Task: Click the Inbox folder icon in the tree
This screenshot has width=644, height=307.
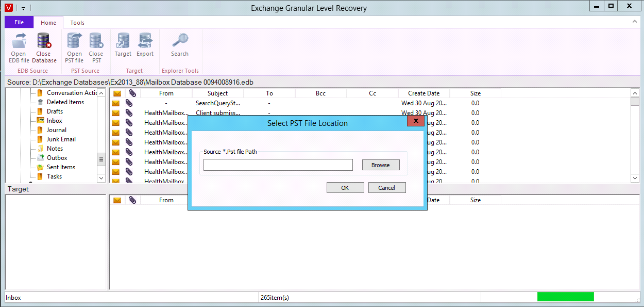Action: click(x=40, y=121)
